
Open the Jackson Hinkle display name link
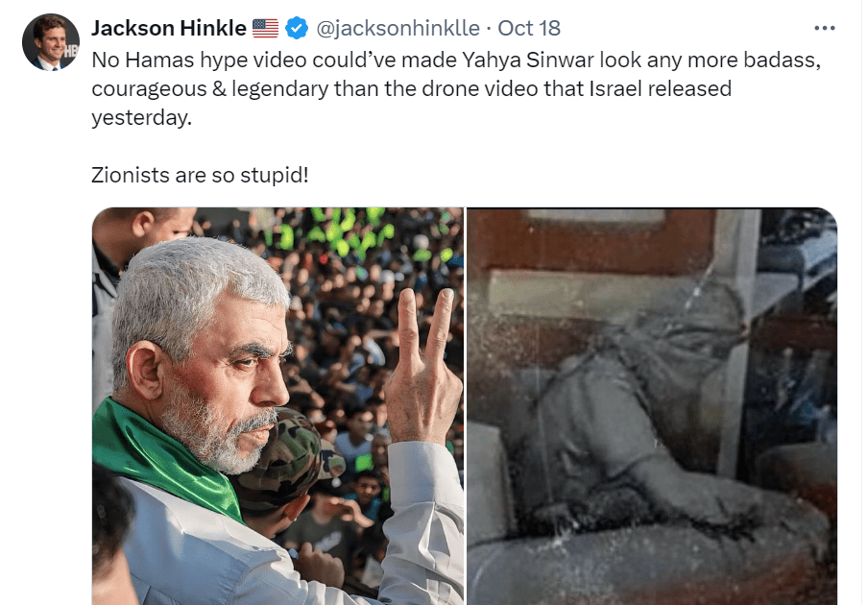point(169,28)
